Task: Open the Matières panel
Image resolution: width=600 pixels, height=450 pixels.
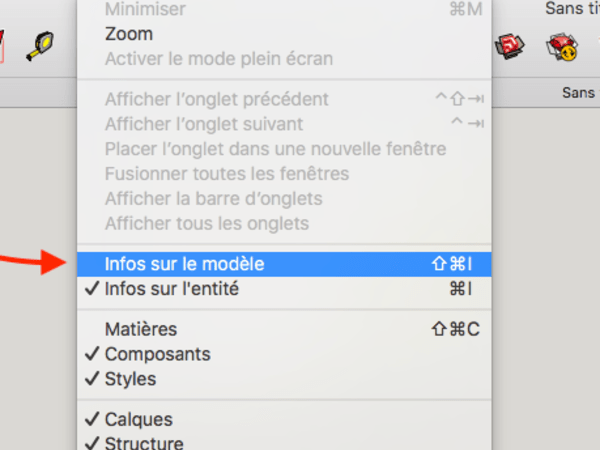Action: pyautogui.click(x=140, y=329)
